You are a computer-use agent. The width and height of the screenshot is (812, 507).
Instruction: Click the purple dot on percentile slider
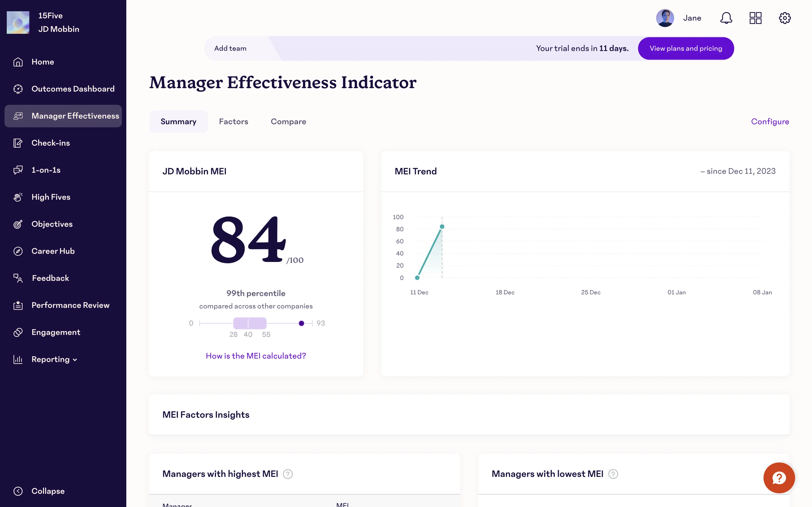click(x=301, y=323)
